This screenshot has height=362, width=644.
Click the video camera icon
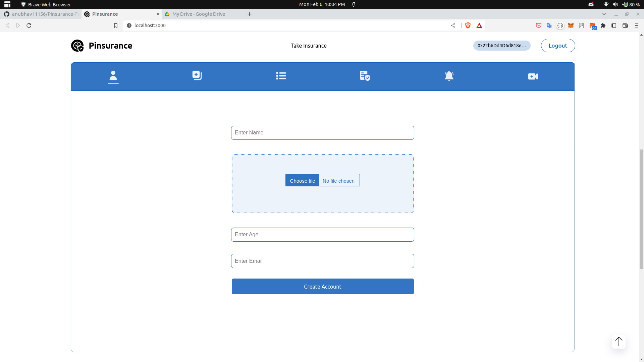pyautogui.click(x=533, y=76)
